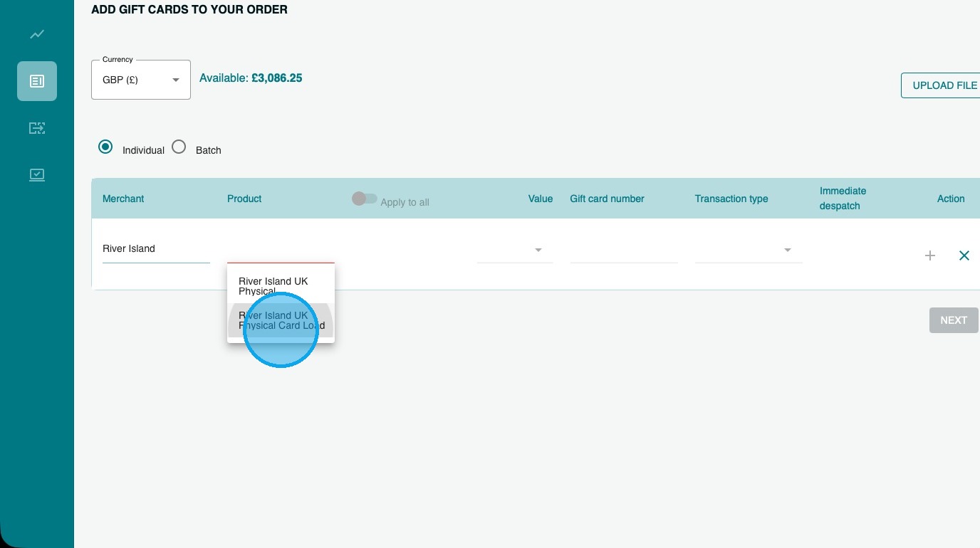Expand the Value dropdown
This screenshot has width=980, height=548.
[515, 250]
